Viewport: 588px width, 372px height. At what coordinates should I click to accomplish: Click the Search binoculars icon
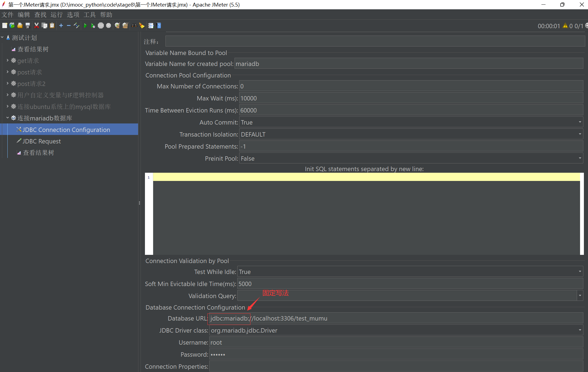134,25
